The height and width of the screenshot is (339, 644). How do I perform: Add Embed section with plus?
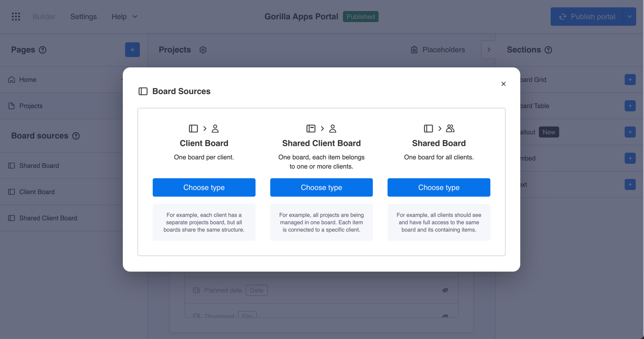tap(630, 158)
